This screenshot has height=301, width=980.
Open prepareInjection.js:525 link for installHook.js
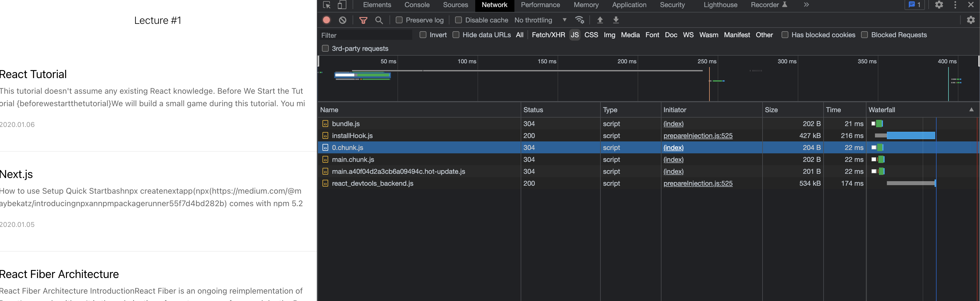tap(698, 135)
